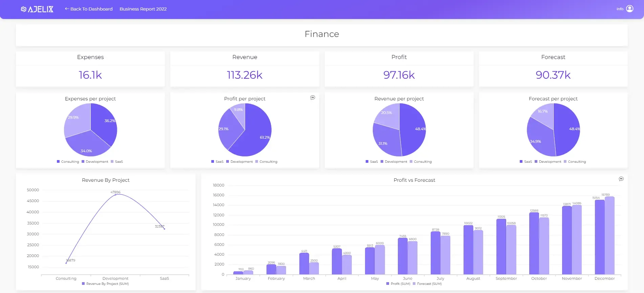Image resolution: width=644 pixels, height=293 pixels.
Task: Toggle Forecast (SUM) legend in bar chart
Action: click(427, 284)
